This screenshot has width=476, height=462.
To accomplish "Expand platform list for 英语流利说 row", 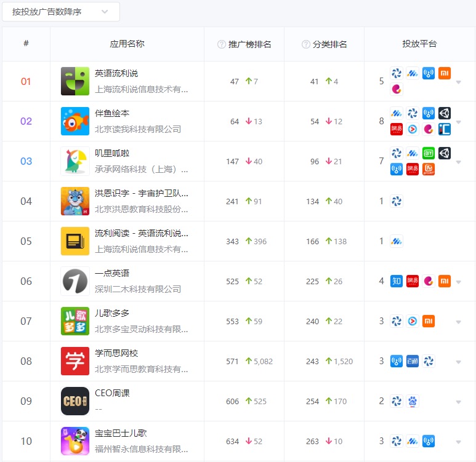I will [458, 82].
